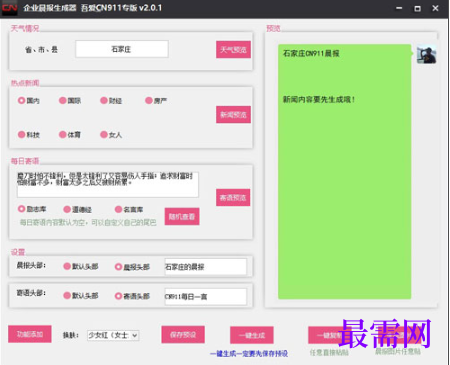Open 功能添加 at the bottom left
Screen dimensions: 450x365
(30, 334)
